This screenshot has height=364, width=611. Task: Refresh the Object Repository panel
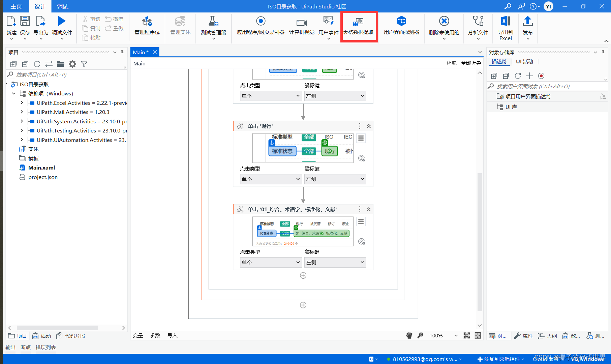point(518,76)
